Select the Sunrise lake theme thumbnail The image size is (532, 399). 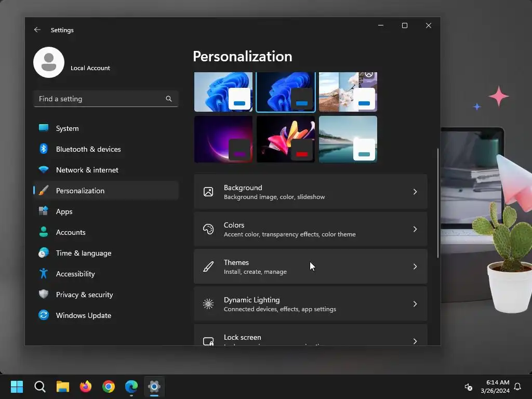[348, 139]
